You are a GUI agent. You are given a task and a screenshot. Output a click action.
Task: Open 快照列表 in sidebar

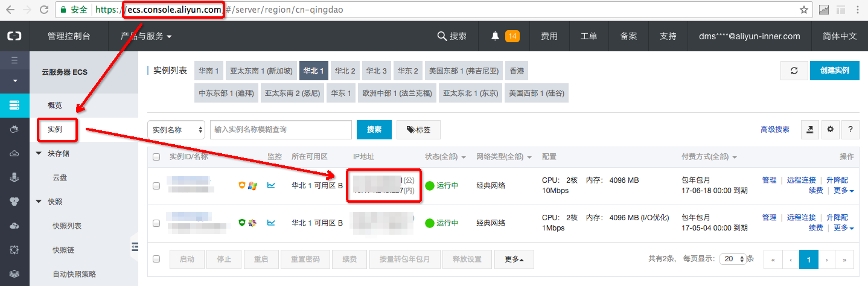tap(67, 226)
